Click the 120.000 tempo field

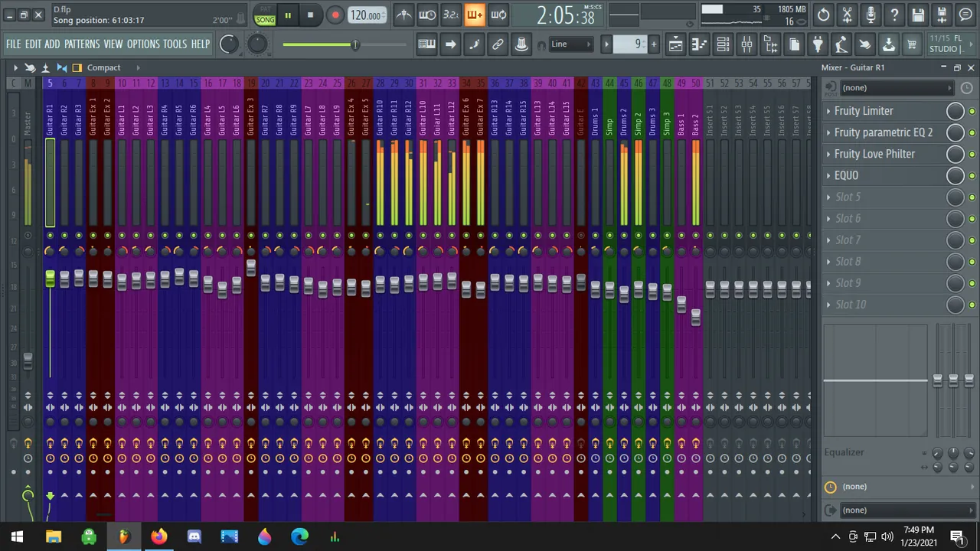(366, 15)
